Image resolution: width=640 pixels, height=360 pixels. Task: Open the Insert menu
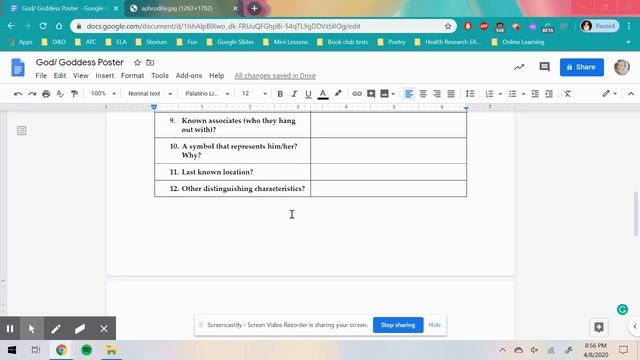(104, 76)
